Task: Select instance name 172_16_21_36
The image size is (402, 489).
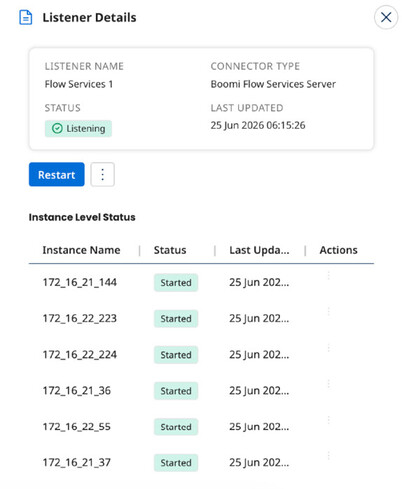Action: 77,390
